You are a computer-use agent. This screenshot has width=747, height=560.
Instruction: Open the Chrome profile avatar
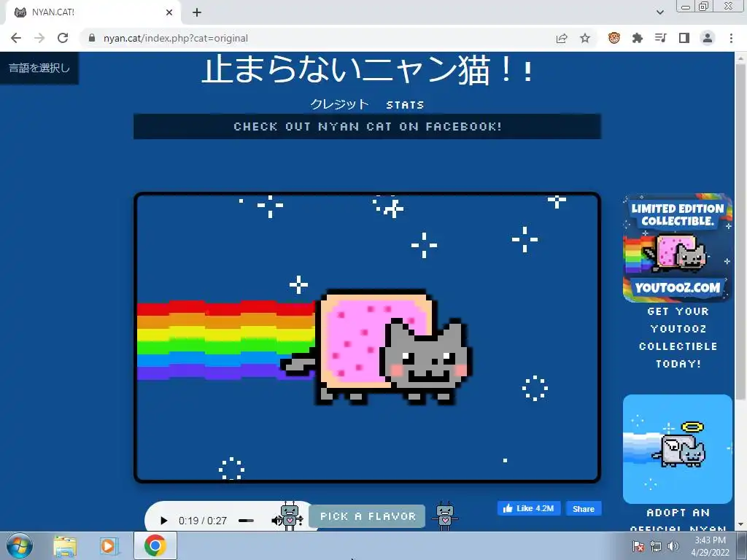coord(708,38)
